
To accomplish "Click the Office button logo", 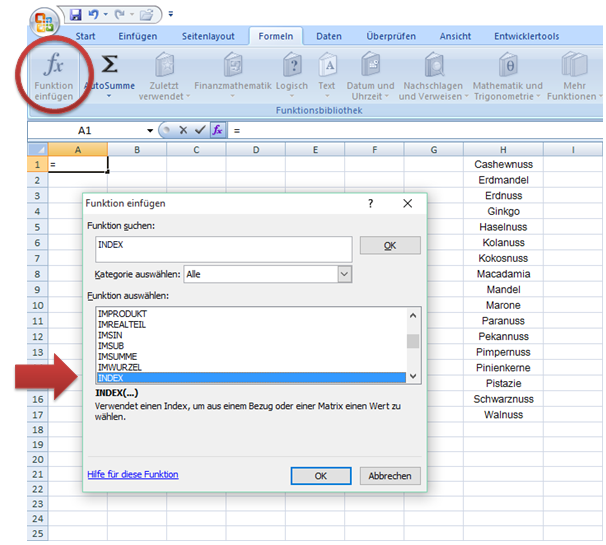I will pos(43,23).
